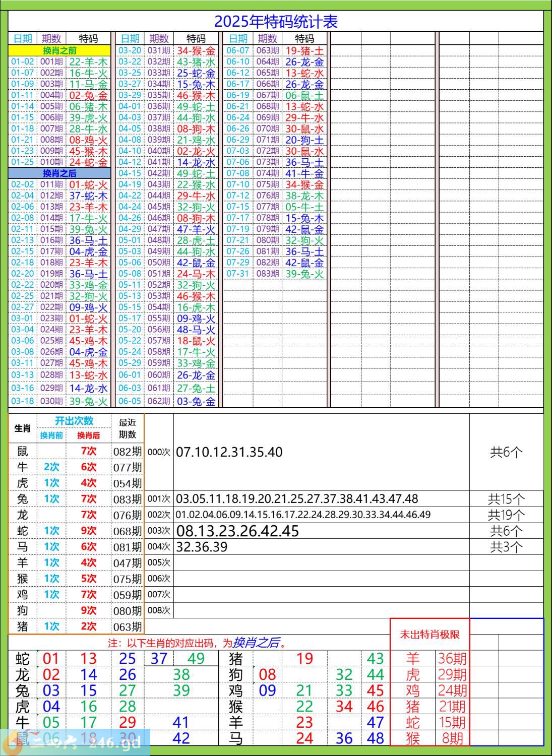Select red 23 in the 羊 number row
The width and height of the screenshot is (552, 756).
304,722
